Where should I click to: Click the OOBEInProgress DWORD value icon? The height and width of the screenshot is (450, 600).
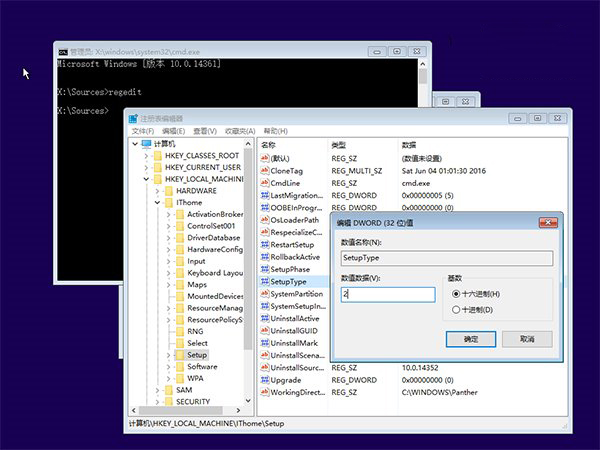(x=264, y=207)
